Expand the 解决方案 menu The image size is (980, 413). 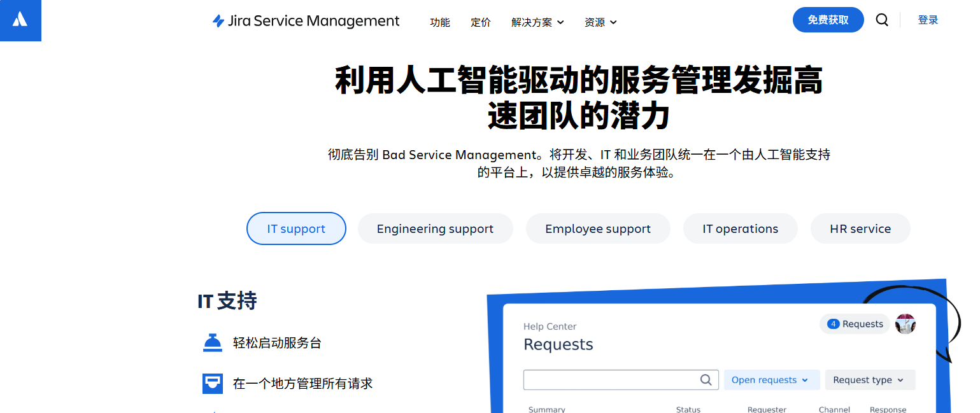(x=537, y=22)
